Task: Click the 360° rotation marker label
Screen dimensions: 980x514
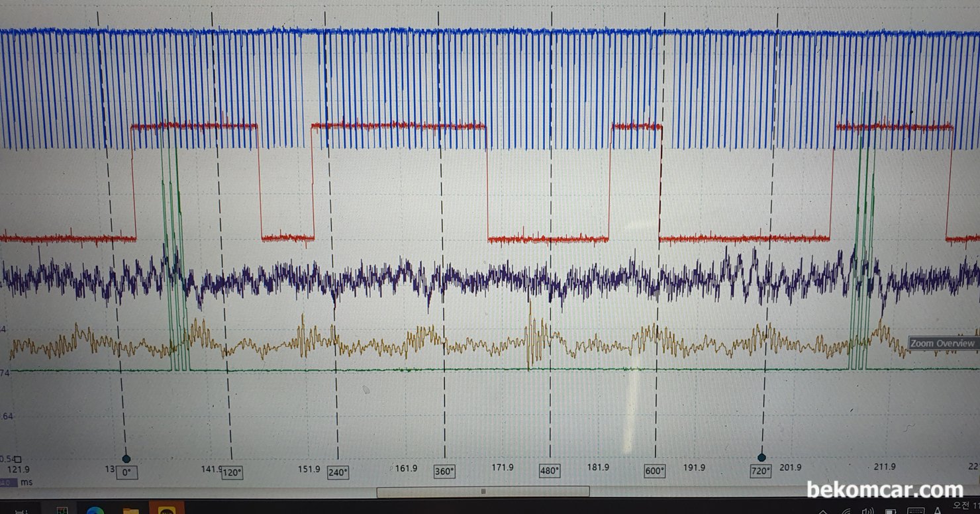Action: tap(444, 472)
